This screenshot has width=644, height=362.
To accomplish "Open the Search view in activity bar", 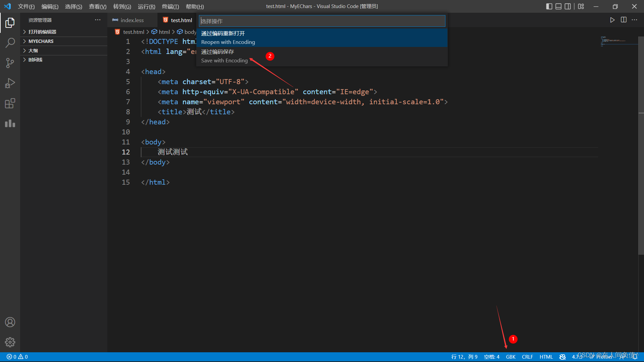I will [x=10, y=43].
